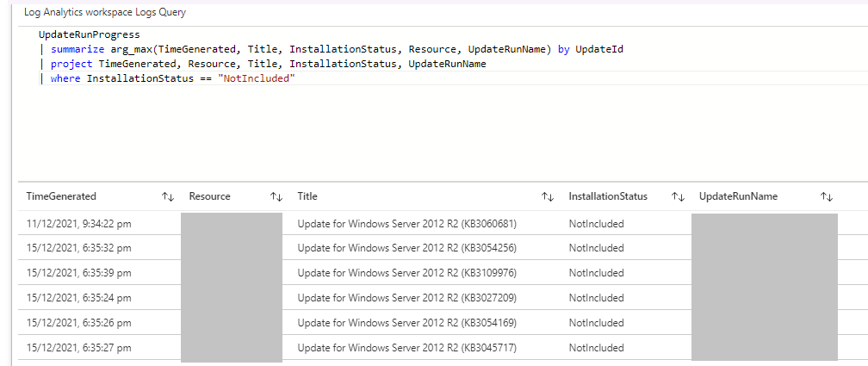Screen dimensions: 868x366
Task: Select the TimeGenerated column header label
Action: (61, 196)
